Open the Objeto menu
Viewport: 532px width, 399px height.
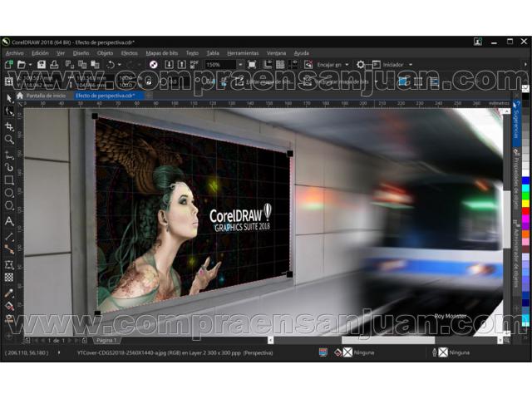pyautogui.click(x=105, y=53)
